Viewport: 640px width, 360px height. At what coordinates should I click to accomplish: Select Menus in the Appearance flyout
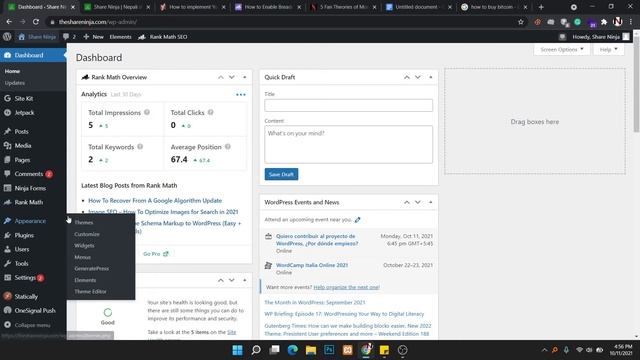click(x=82, y=257)
